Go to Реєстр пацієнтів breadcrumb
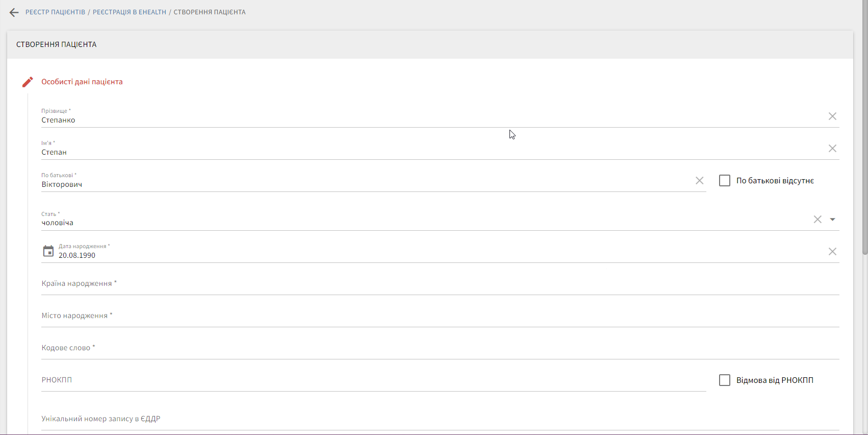 (55, 12)
